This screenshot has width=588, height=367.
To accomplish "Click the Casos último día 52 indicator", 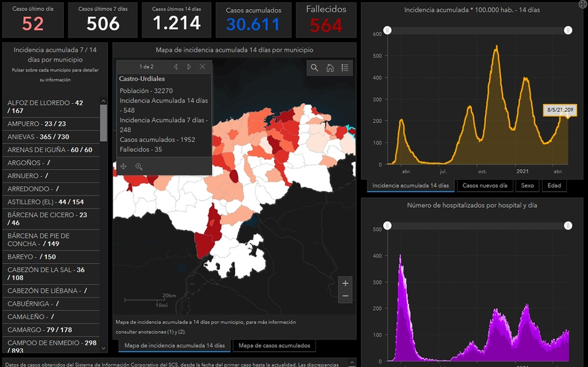I will coord(33,20).
